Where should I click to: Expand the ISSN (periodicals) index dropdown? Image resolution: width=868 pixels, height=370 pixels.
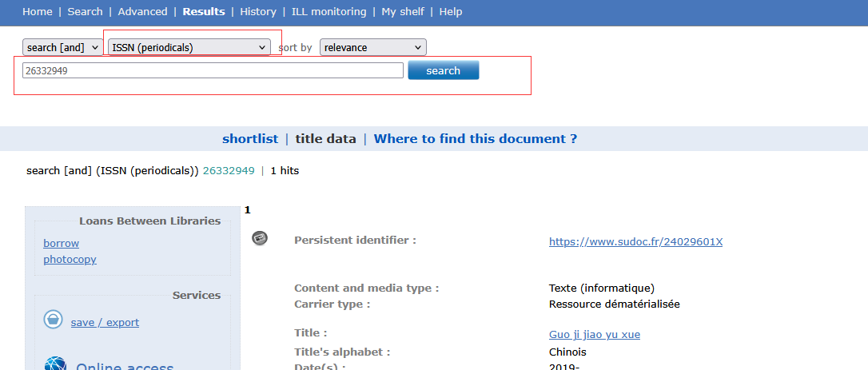[189, 48]
